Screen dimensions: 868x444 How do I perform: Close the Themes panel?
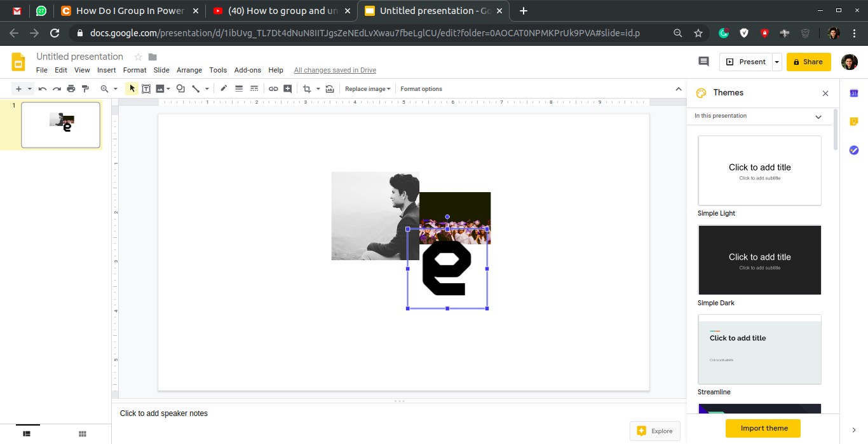click(825, 94)
